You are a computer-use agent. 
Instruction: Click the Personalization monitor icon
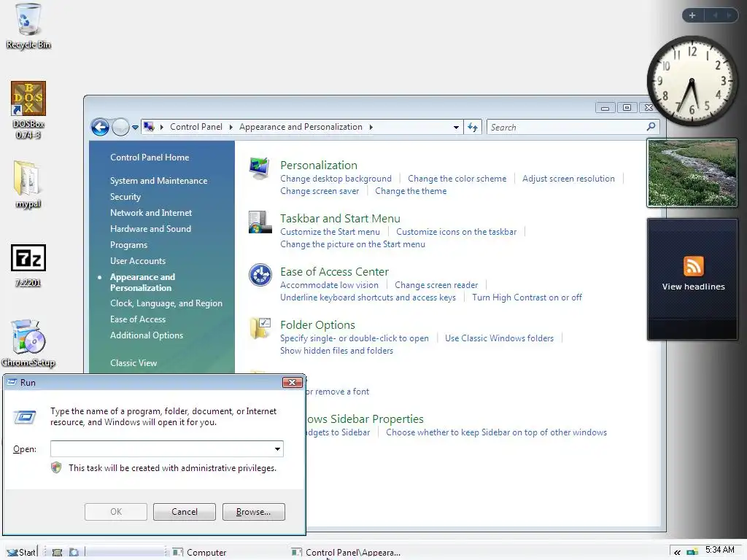tap(260, 168)
